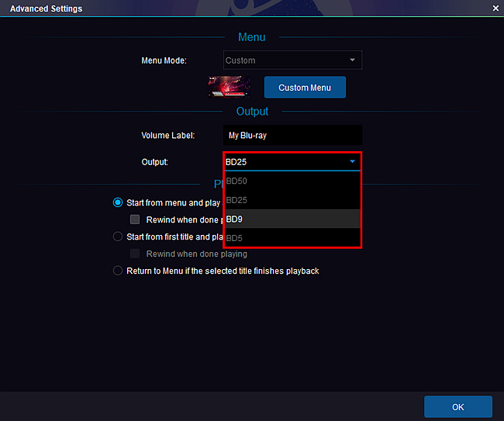504x421 pixels.
Task: Confirm settings with the OK button
Action: [458, 407]
